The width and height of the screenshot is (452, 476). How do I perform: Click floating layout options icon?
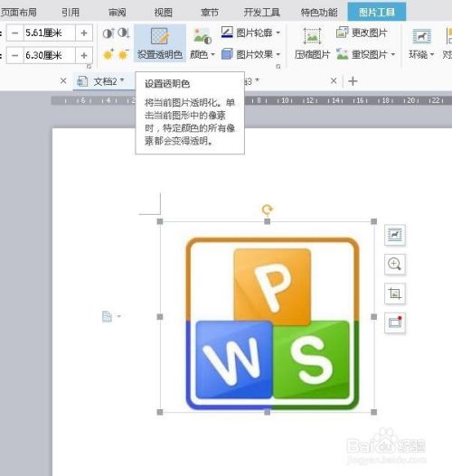(x=394, y=235)
